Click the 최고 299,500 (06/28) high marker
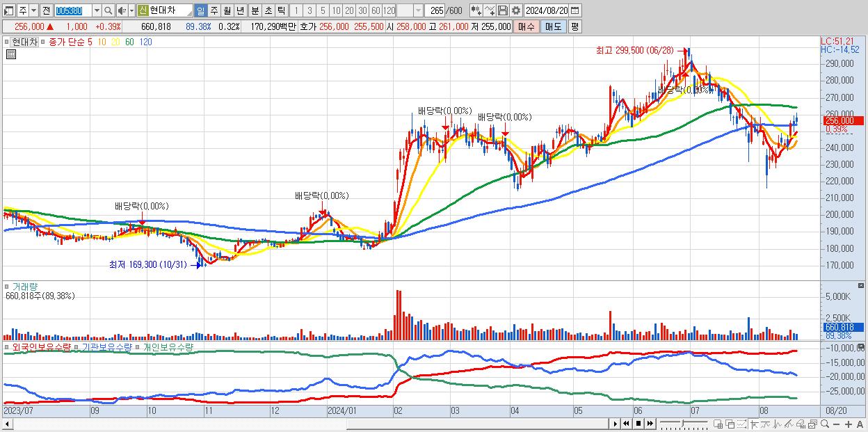 [x=634, y=50]
